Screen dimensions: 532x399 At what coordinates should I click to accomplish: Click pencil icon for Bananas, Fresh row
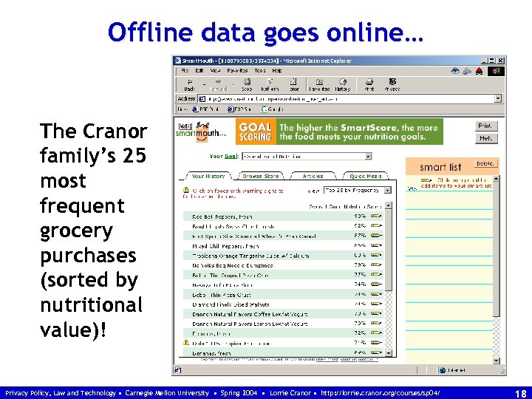point(376,353)
